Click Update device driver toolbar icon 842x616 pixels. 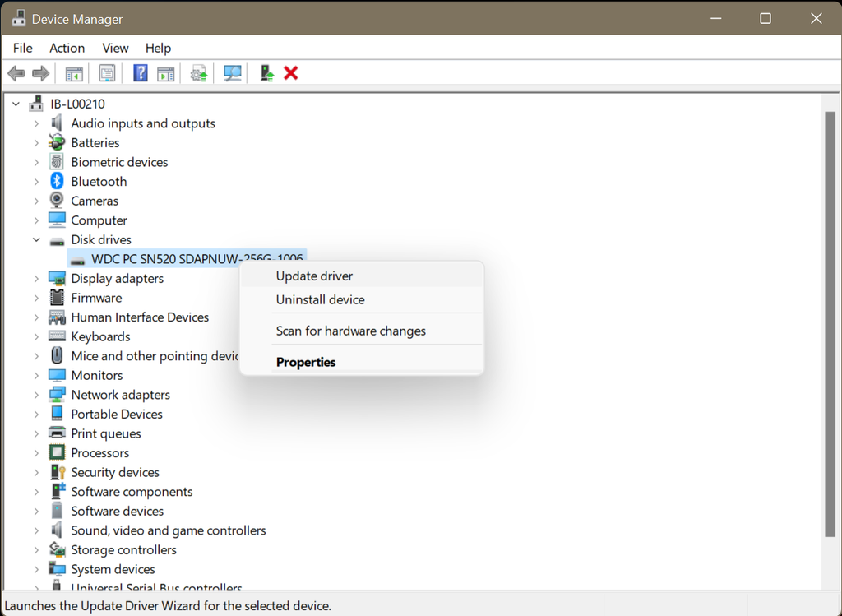199,73
